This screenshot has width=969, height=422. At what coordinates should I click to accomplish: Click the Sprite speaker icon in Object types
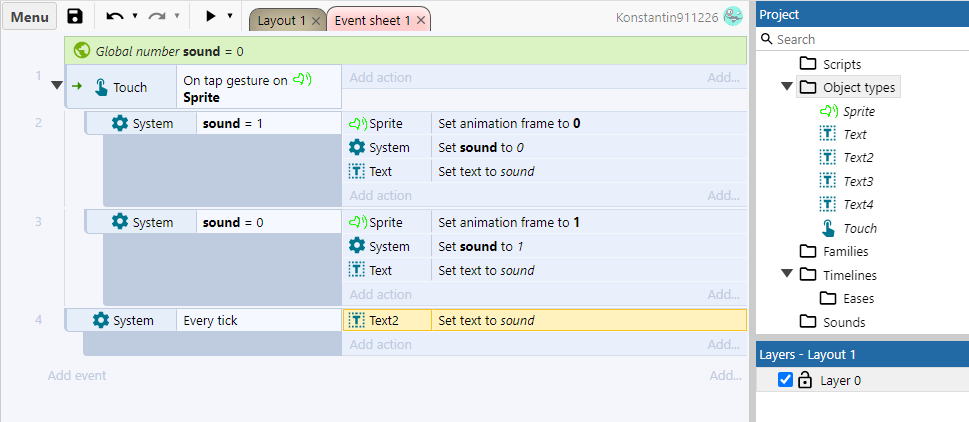click(x=828, y=111)
